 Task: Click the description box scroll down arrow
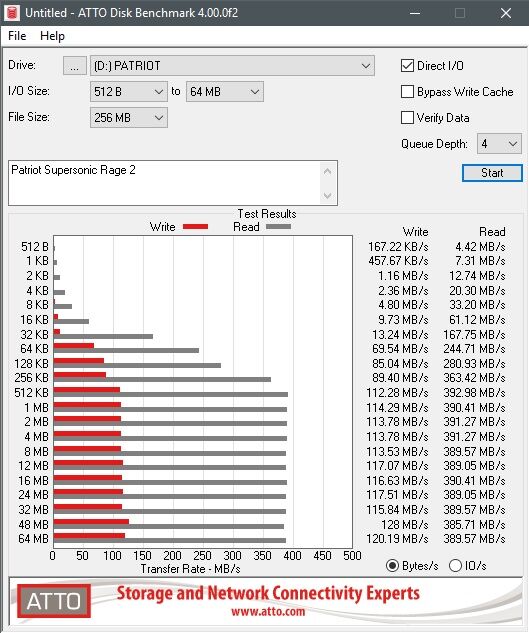(327, 196)
